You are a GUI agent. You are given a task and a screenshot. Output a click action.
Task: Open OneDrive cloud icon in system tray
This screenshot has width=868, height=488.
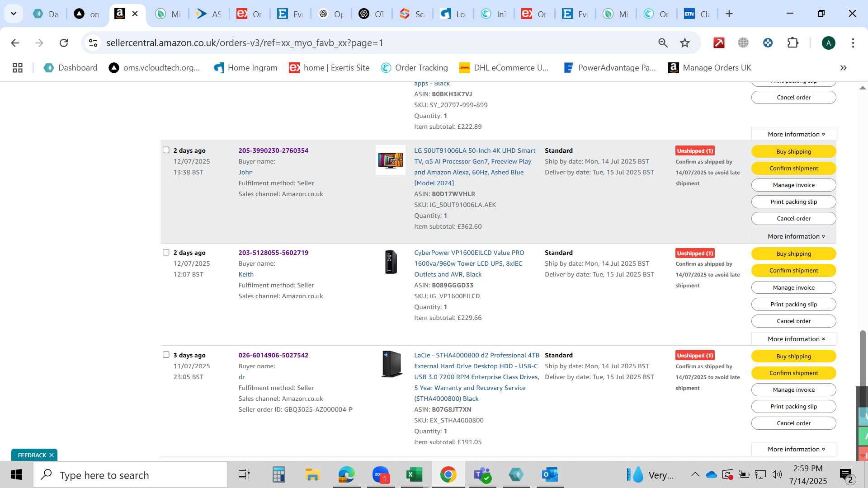pyautogui.click(x=711, y=474)
